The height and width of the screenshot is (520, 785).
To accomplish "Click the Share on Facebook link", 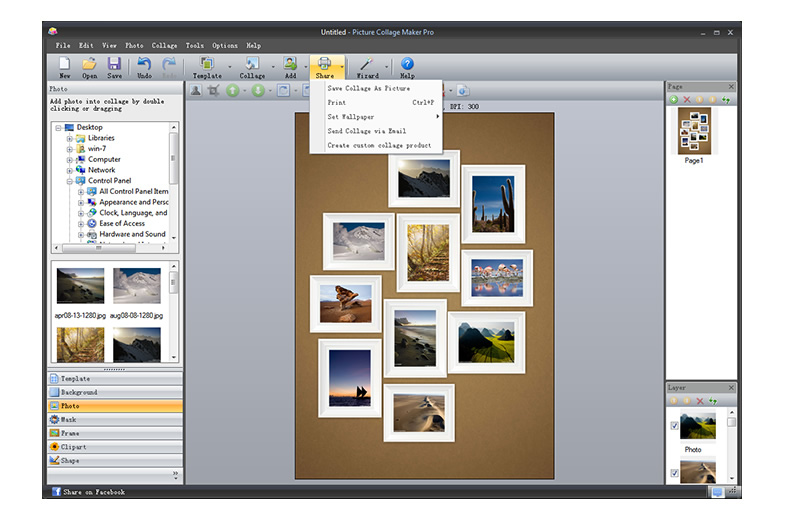I will pyautogui.click(x=93, y=492).
